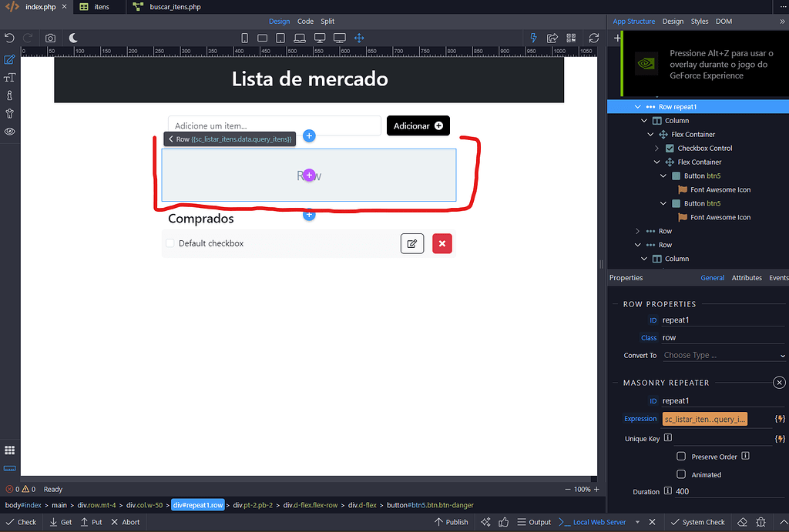
Task: Expand the Checkbox Control tree node
Action: (657, 148)
